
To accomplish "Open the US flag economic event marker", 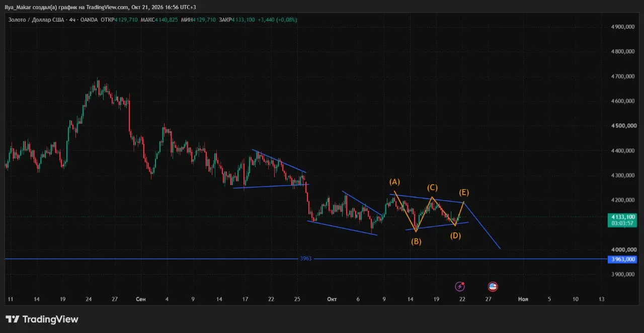I will pyautogui.click(x=493, y=286).
